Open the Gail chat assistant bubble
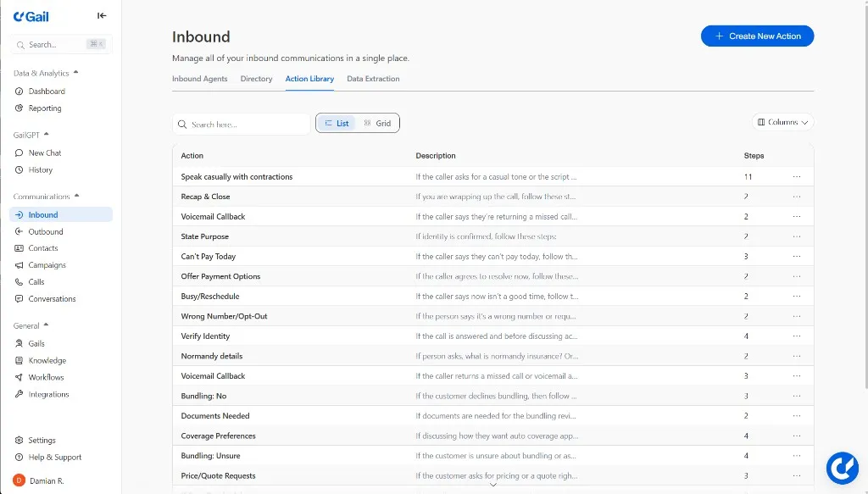The height and width of the screenshot is (494, 868). (x=842, y=468)
